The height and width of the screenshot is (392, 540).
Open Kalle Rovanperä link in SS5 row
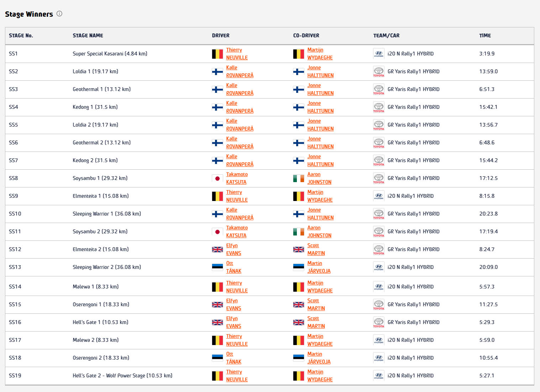point(240,125)
